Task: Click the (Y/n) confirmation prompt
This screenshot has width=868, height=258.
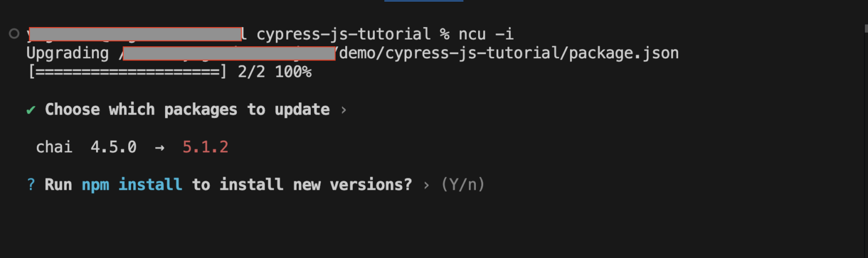Action: click(463, 185)
